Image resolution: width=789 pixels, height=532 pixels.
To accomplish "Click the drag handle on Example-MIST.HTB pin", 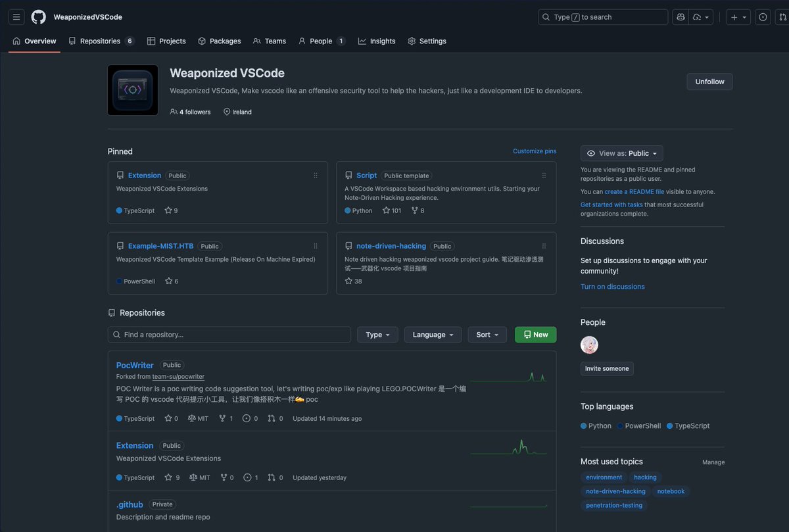I will tap(316, 246).
